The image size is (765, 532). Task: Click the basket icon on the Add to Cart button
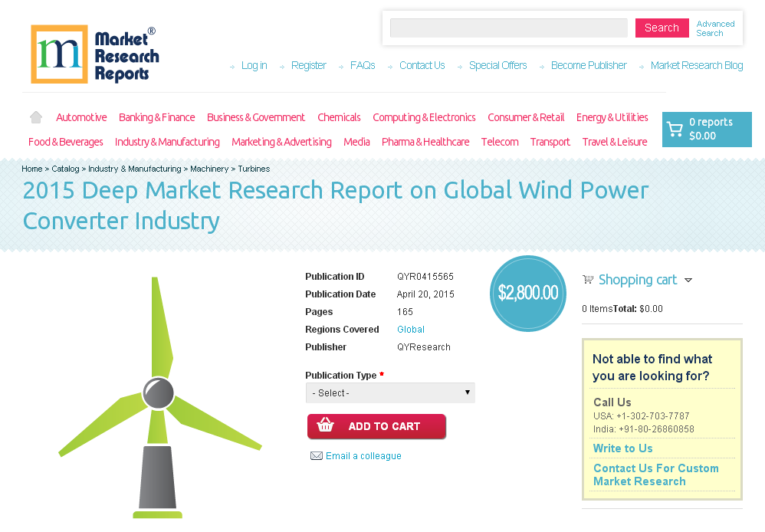tap(326, 426)
